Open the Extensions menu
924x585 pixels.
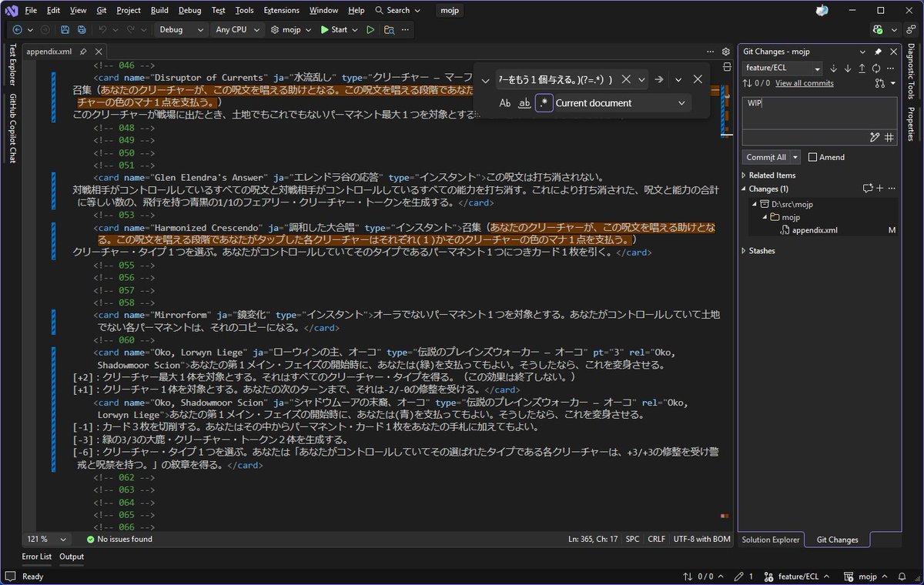click(281, 11)
